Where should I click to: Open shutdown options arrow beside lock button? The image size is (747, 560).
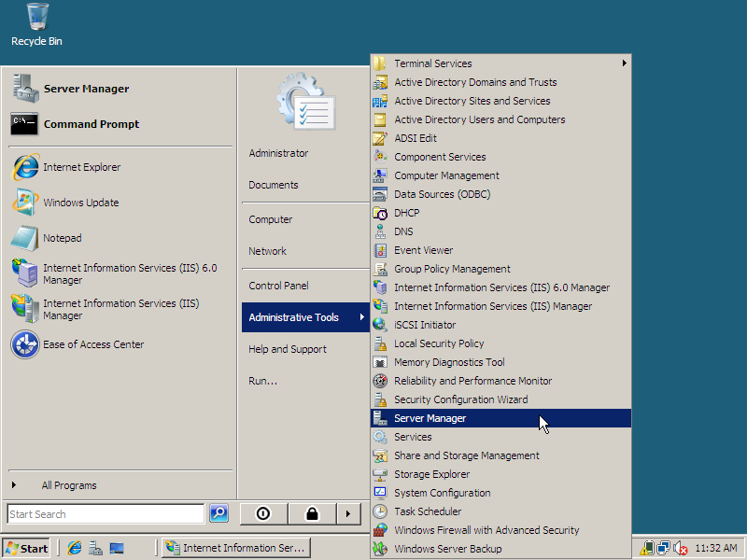click(348, 514)
